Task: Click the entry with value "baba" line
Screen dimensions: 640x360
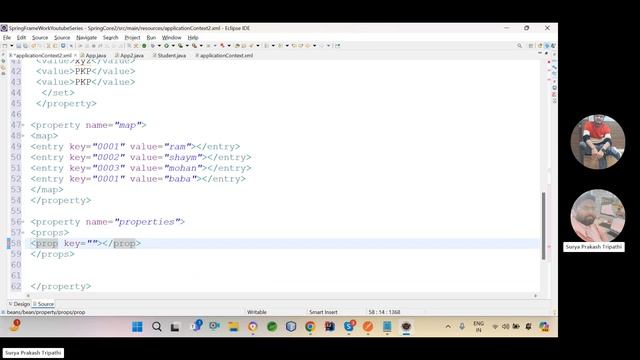Action: pyautogui.click(x=138, y=179)
